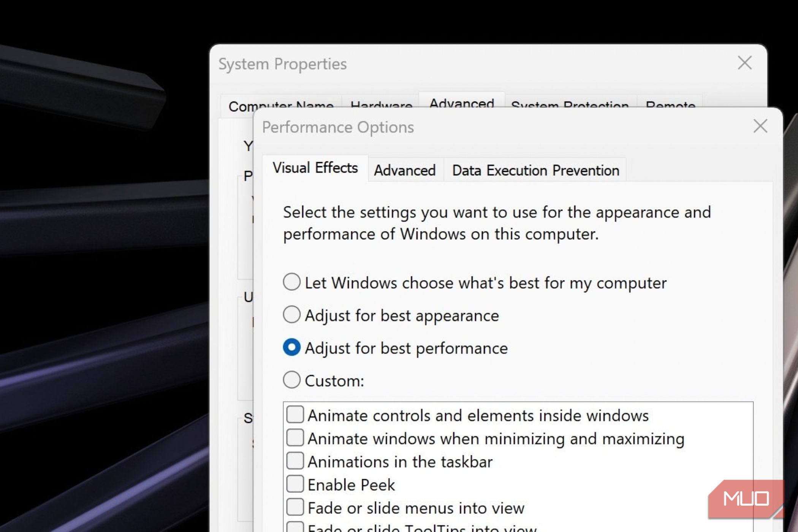Close the Performance Options dialog
The width and height of the screenshot is (798, 532).
(760, 126)
